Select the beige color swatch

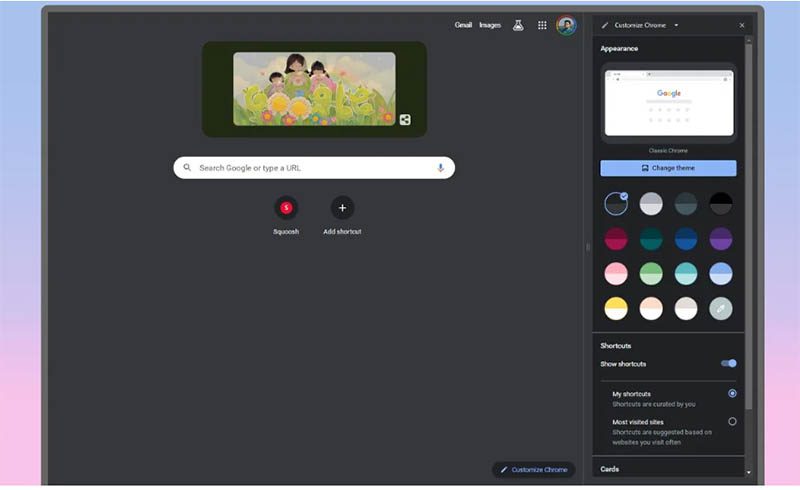pos(686,308)
